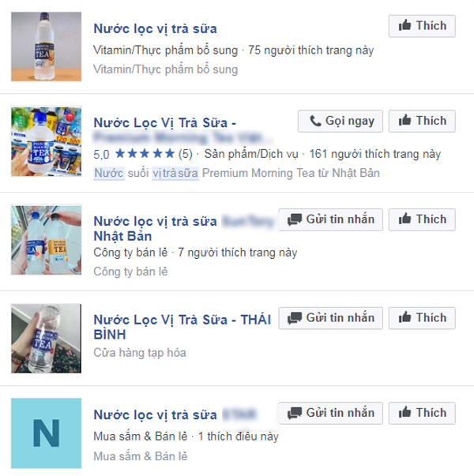The image size is (474, 476).
Task: Like the page with the N avatar
Action: (x=422, y=413)
